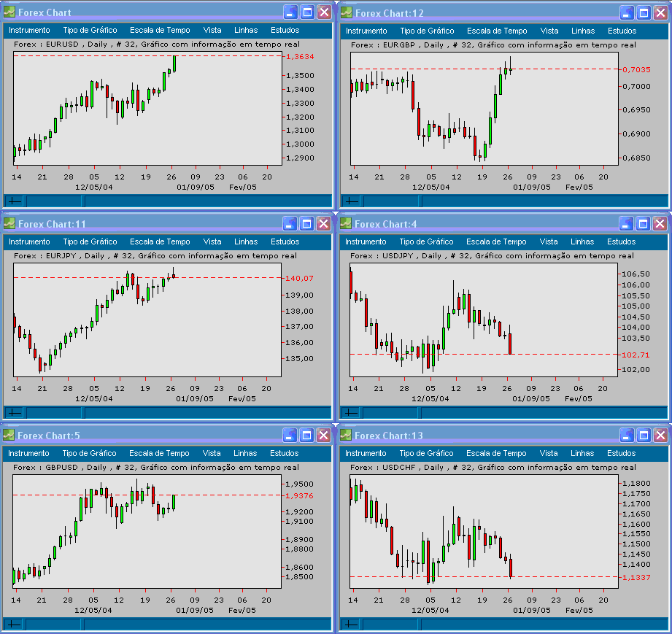Viewport: 672px width, 634px height.
Task: Open the Tipo de Gráfico dropdown on EURGBP chart
Action: pos(425,31)
